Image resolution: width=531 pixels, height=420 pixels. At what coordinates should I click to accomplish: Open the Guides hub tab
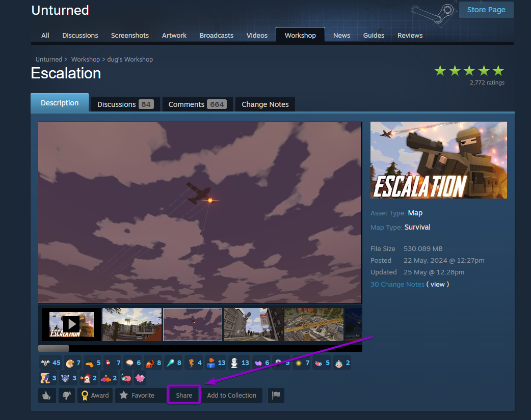(374, 35)
